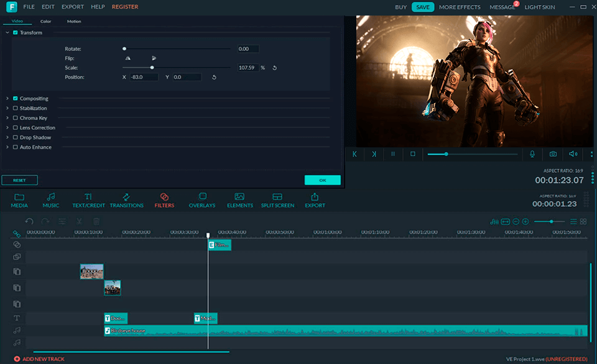Enable the Stabilization checkbox
This screenshot has width=597, height=364.
[15, 108]
